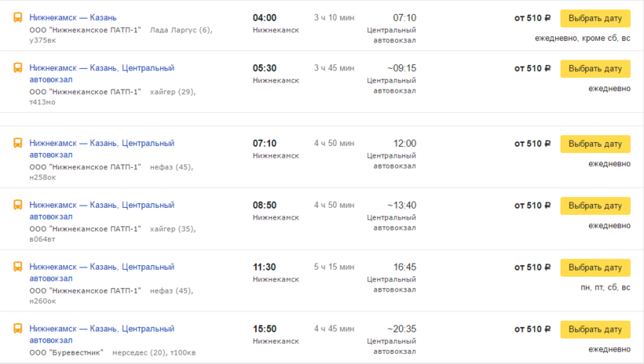Click the bus icon of the 07:10 departure
Viewport: 644px width, 364px height.
coord(17,144)
